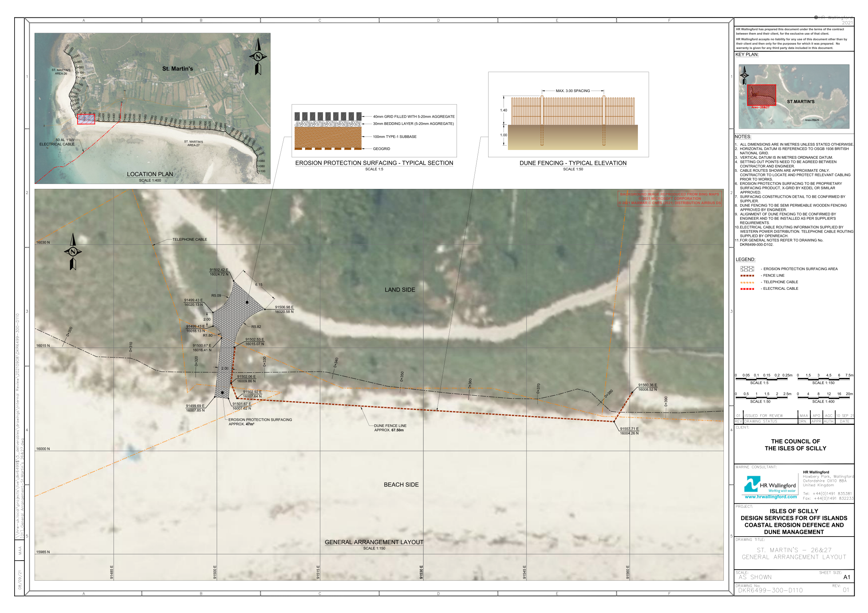868x613 pixels.
Task: Click the drawing number DKR6499-300-D110 field
Action: [770, 590]
